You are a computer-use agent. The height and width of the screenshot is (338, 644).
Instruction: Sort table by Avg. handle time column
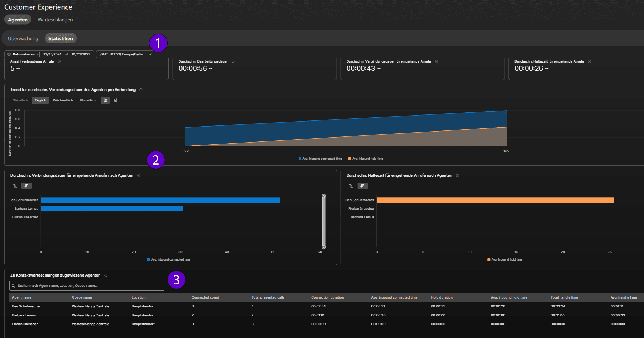pos(624,297)
